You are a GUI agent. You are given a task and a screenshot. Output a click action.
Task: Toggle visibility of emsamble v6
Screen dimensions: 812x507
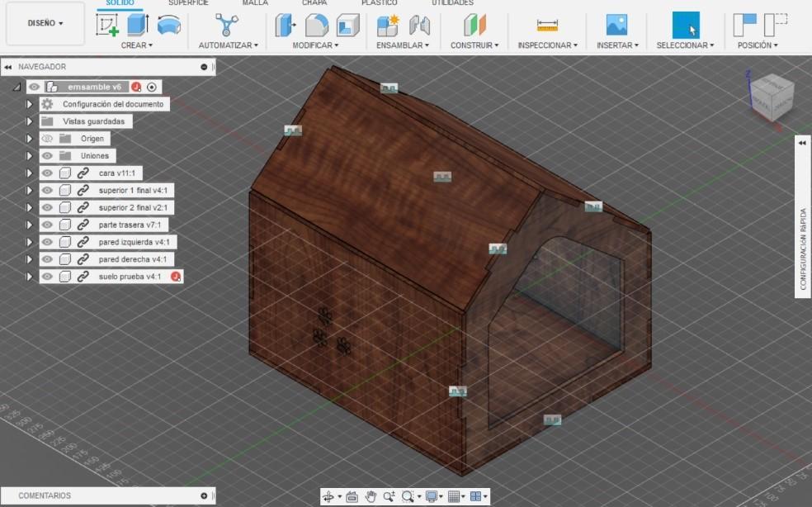click(34, 87)
